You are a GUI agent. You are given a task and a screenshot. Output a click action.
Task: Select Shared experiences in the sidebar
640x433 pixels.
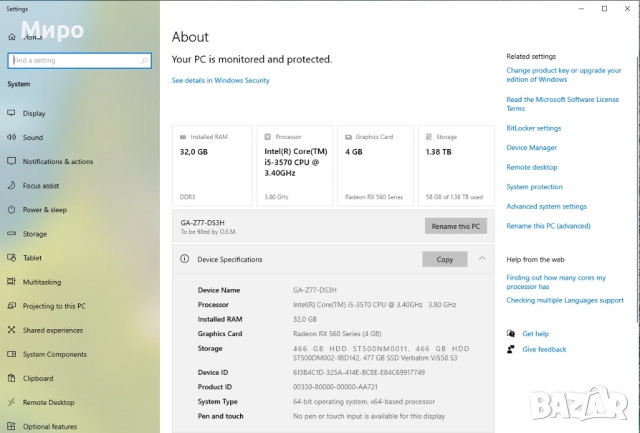(53, 330)
